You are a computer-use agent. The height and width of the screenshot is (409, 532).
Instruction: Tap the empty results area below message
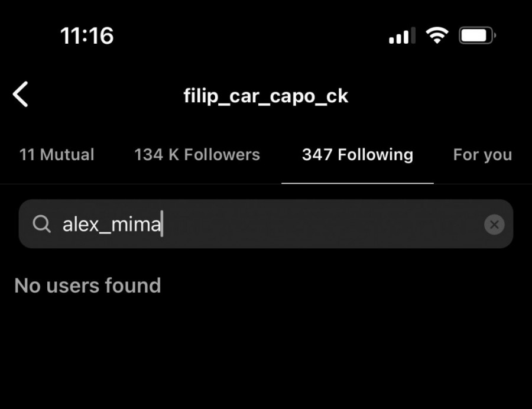pos(265,353)
